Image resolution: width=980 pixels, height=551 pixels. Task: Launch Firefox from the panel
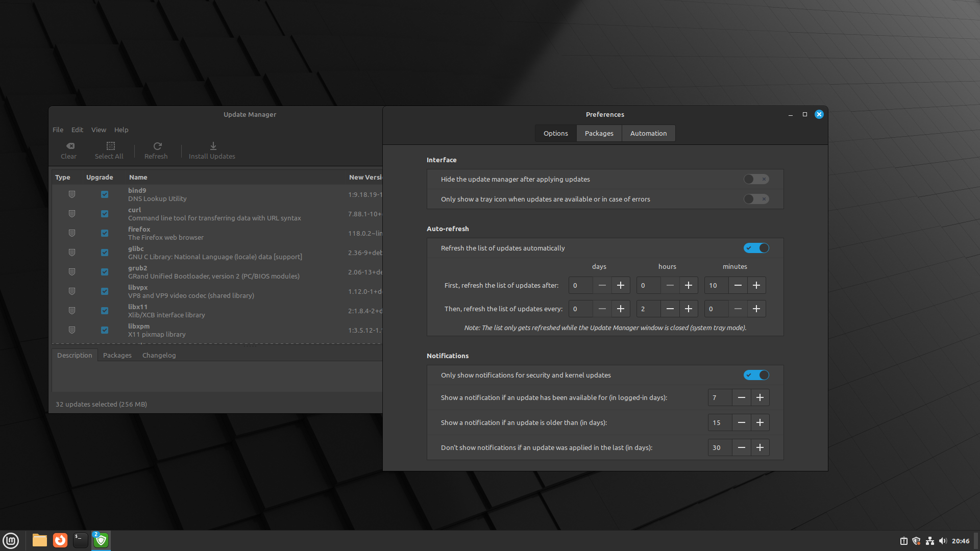pos(60,540)
